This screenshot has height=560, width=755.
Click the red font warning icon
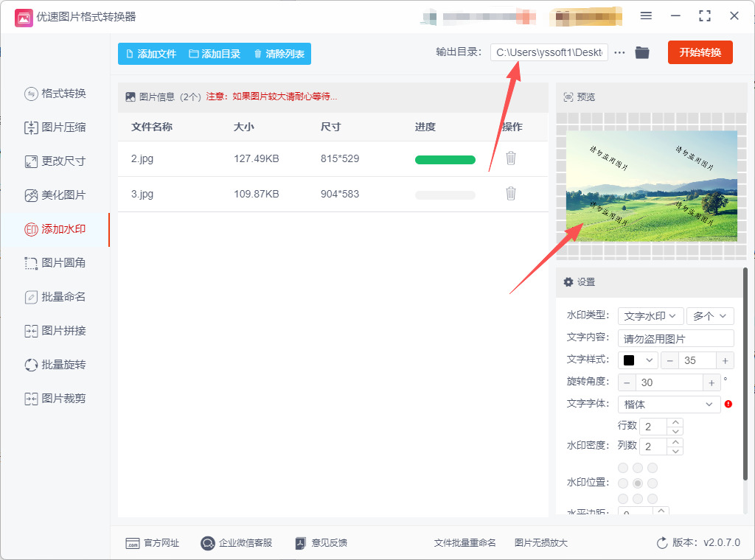728,404
